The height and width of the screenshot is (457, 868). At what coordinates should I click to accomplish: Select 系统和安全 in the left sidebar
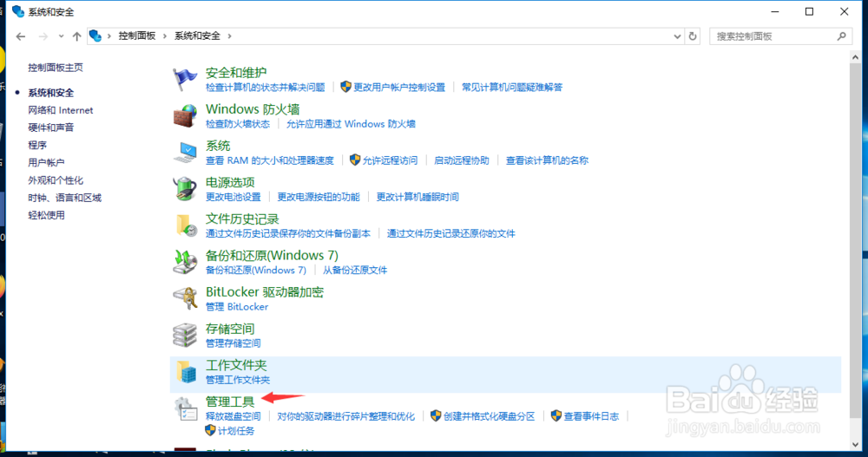coord(51,93)
